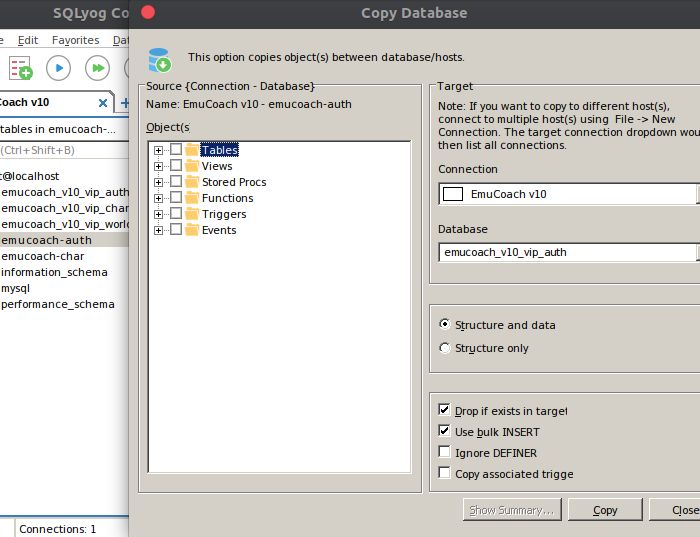Check the Events checkbox
The height and width of the screenshot is (537, 700).
[176, 229]
